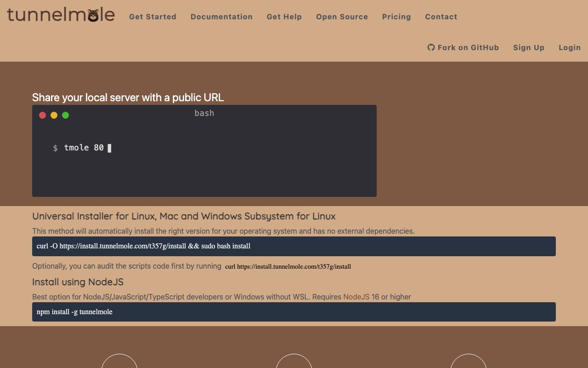
Task: Click the mole mascot in the logo
Action: coord(93,15)
